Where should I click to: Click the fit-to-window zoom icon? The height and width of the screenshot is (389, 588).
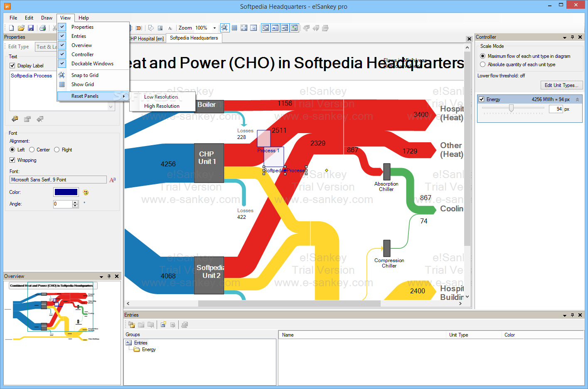(x=244, y=28)
